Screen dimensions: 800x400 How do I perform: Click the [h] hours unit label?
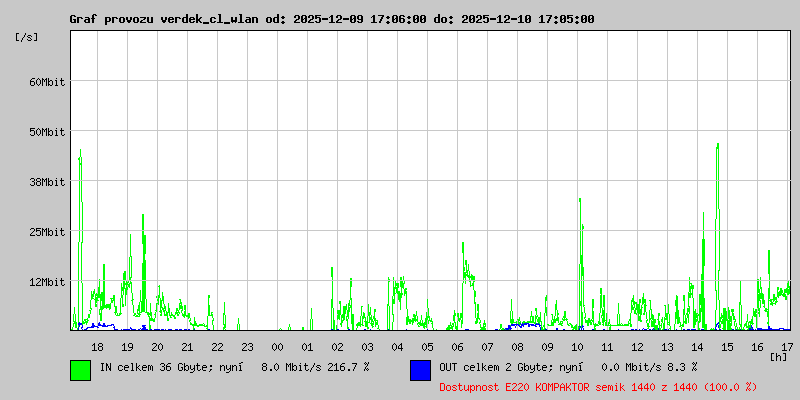[779, 356]
